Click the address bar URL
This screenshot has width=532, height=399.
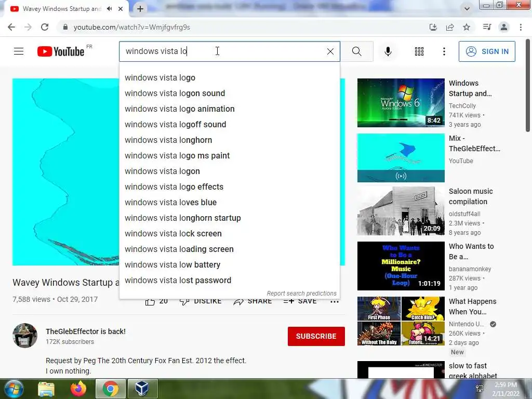click(x=131, y=27)
